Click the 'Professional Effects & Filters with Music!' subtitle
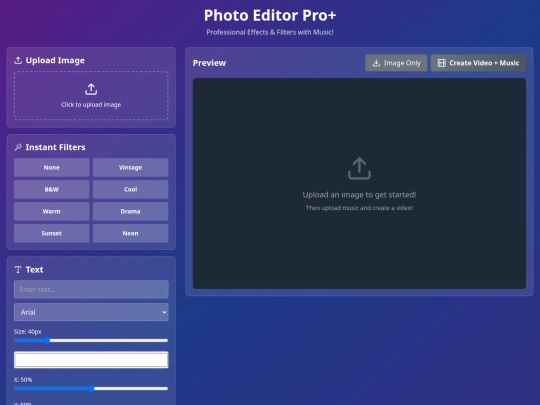Screen dimensions: 540x405 pyautogui.click(x=270, y=32)
